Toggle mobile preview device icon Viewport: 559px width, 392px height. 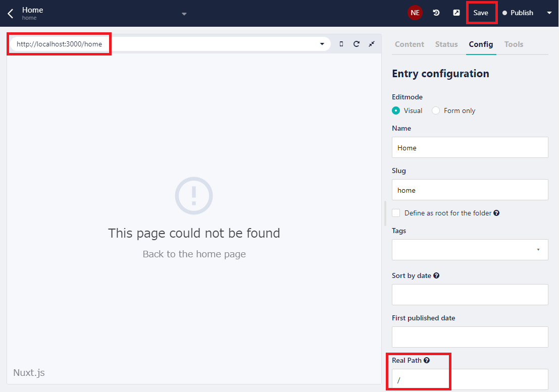click(x=341, y=44)
